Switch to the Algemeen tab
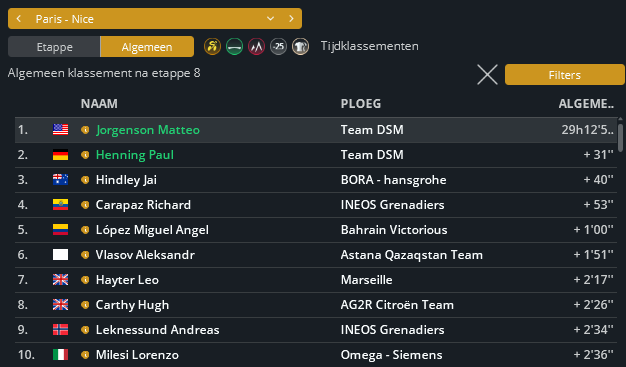Image resolution: width=626 pixels, height=367 pixels. 147,47
